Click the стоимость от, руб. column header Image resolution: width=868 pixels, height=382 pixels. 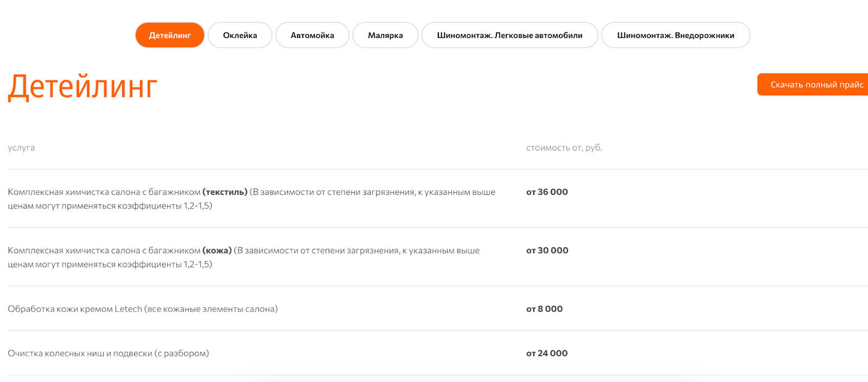coord(564,147)
